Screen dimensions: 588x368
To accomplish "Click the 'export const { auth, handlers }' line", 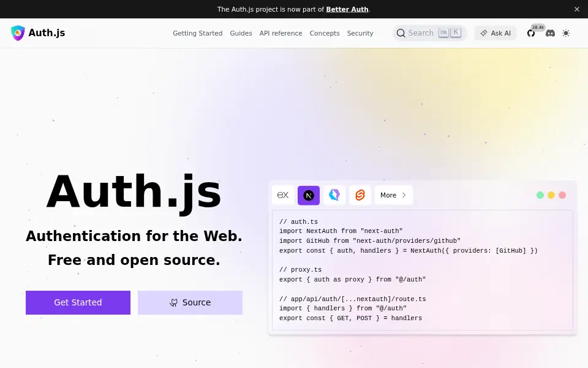I will coord(409,250).
